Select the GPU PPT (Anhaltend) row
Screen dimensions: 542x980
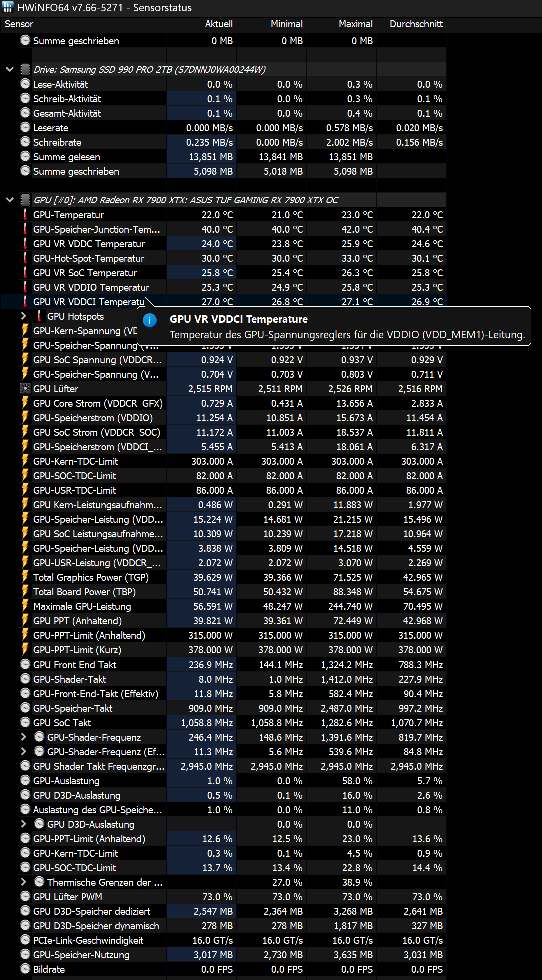click(x=223, y=621)
